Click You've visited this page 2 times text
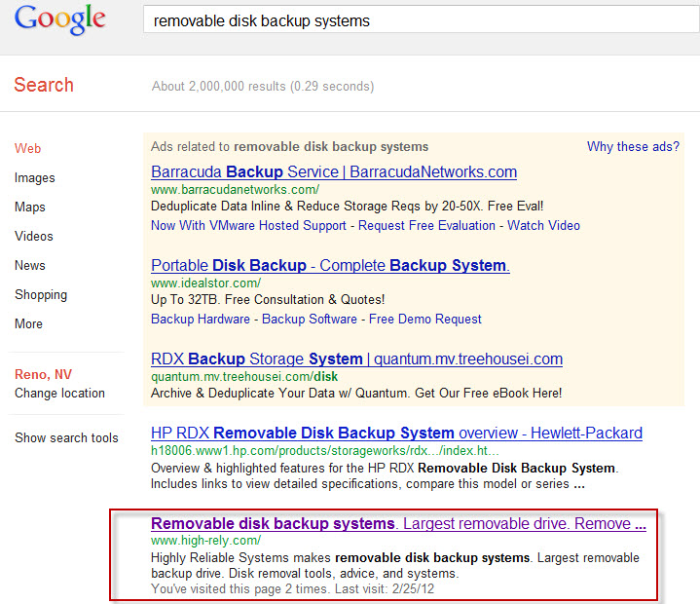The width and height of the screenshot is (700, 604). click(x=292, y=588)
